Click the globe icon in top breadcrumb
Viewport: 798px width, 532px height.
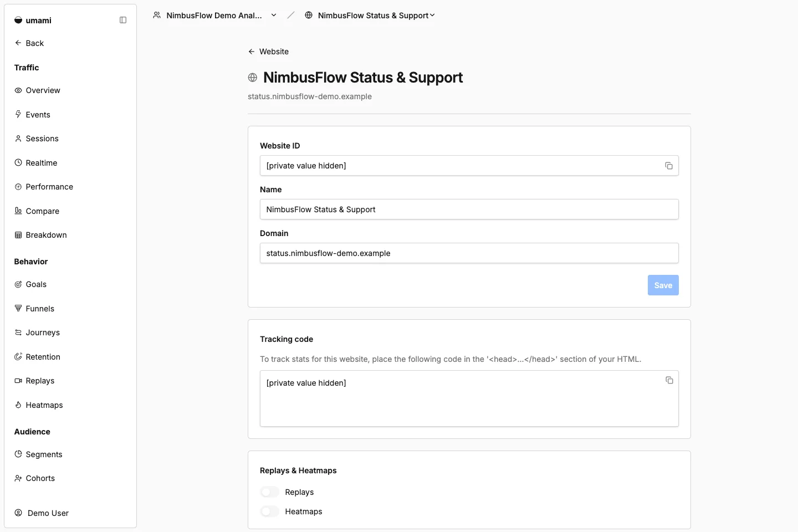[x=309, y=15]
